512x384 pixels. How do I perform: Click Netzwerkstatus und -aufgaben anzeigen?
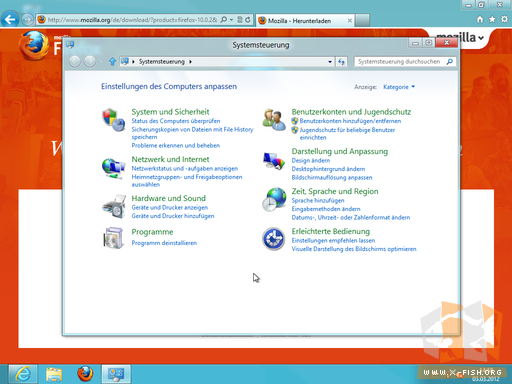[x=185, y=169]
